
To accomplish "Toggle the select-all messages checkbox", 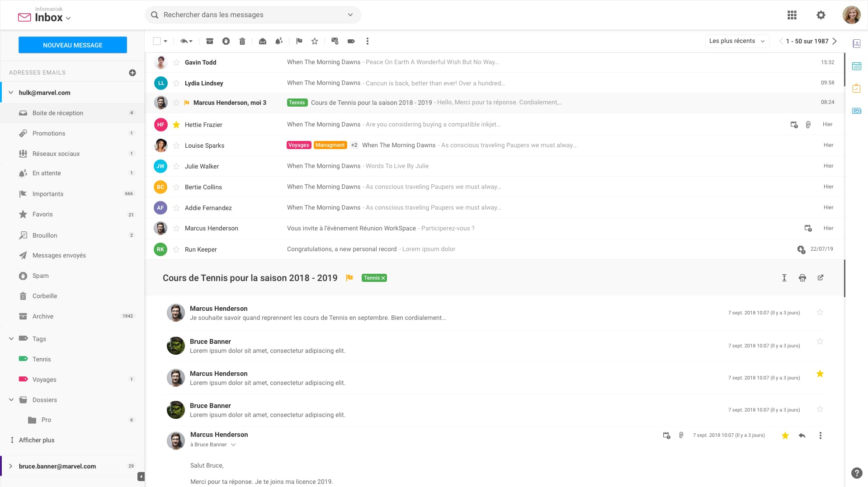I will tap(157, 41).
